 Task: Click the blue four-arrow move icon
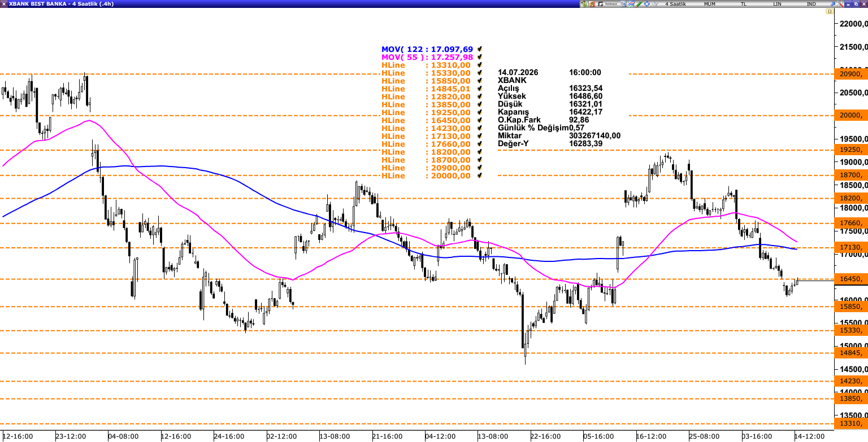tap(646, 4)
